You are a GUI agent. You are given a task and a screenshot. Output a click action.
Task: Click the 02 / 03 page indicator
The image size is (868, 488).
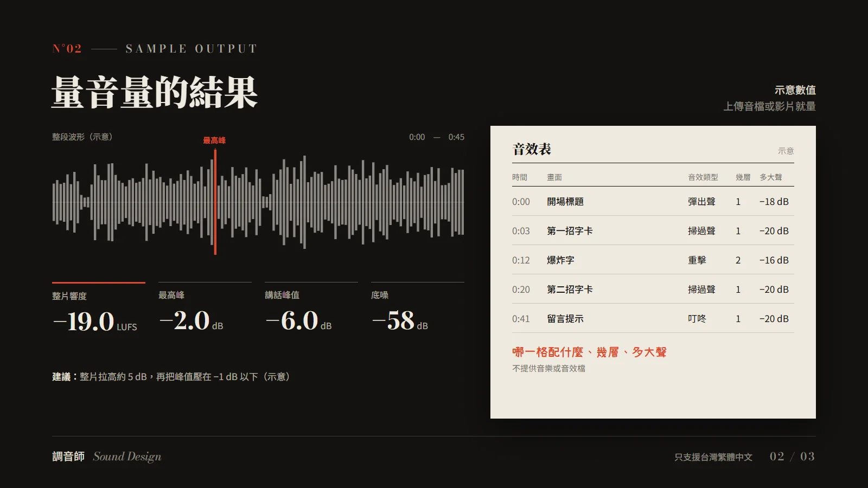click(x=792, y=457)
